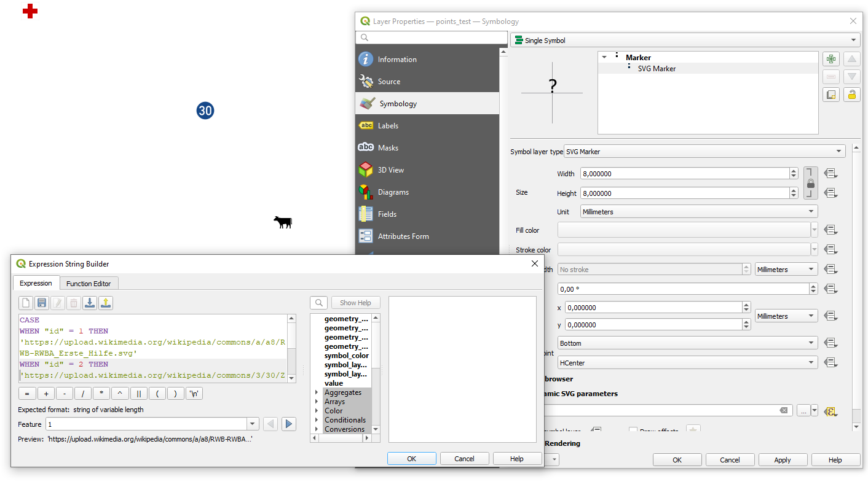Insert the equals = operator

27,394
